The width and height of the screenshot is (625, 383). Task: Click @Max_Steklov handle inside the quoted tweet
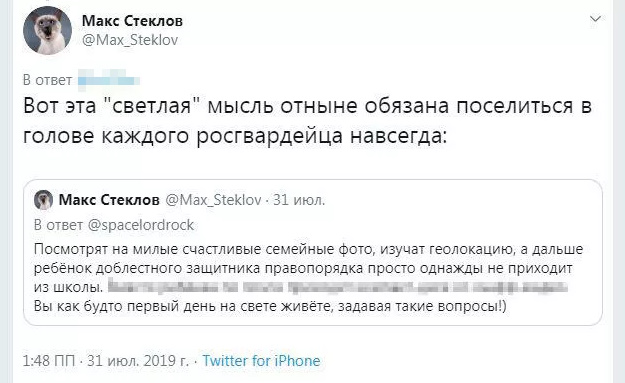[x=213, y=200]
